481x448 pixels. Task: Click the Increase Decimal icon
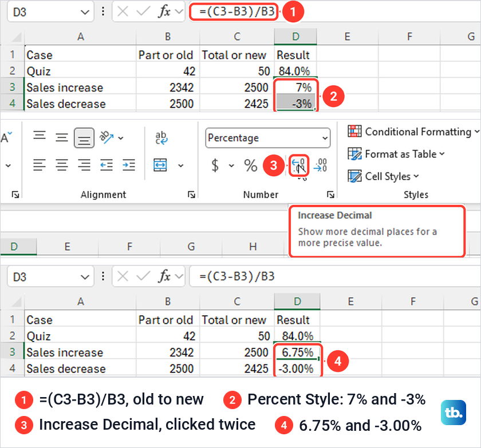[298, 165]
